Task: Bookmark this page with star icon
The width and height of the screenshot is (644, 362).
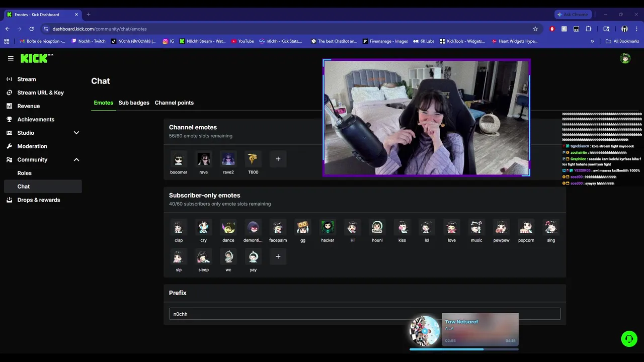Action: 535,29
